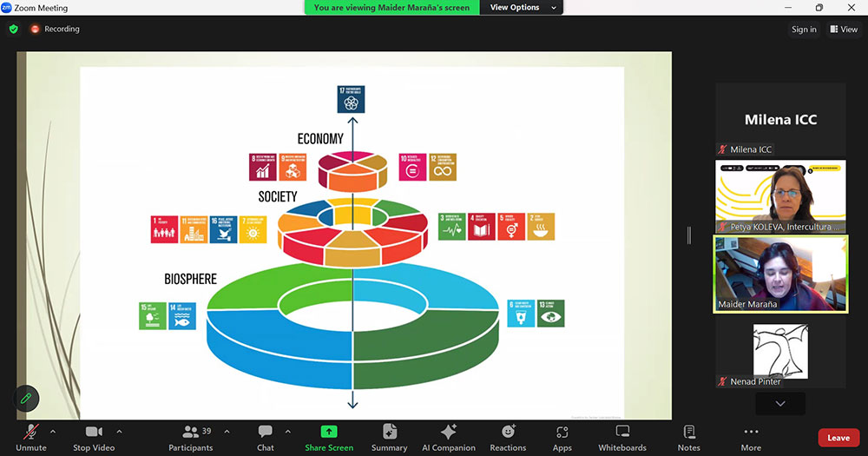Open the More menu

pos(751,433)
